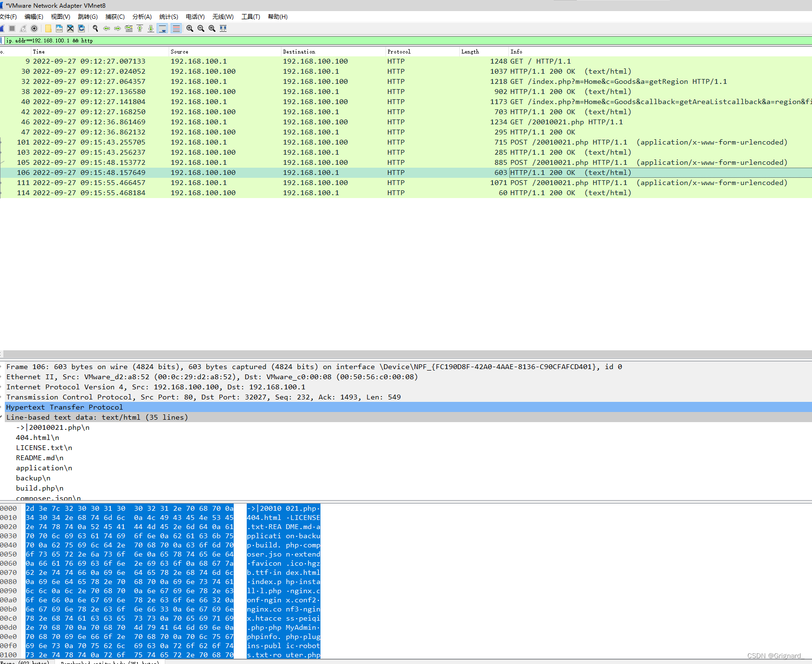Open the 视图(V) menu

pos(61,17)
